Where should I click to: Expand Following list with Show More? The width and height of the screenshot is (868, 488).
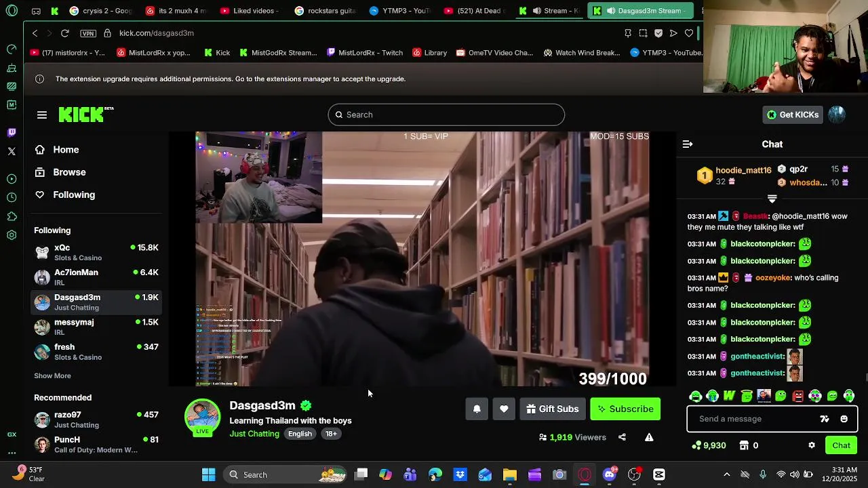[x=52, y=375]
